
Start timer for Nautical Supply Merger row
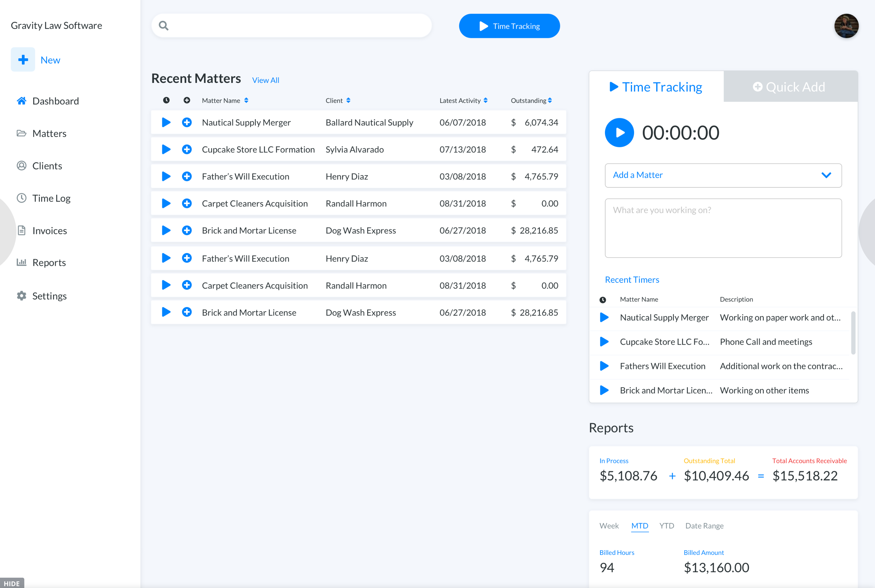coord(166,123)
